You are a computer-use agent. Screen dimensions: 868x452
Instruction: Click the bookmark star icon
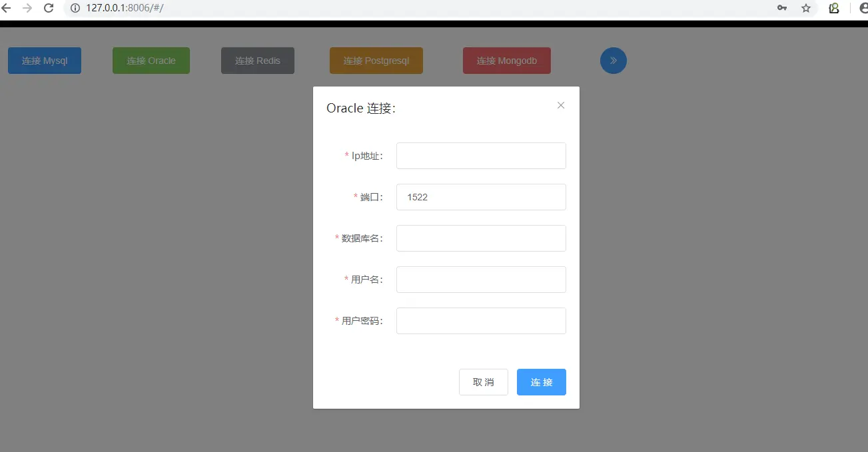806,8
